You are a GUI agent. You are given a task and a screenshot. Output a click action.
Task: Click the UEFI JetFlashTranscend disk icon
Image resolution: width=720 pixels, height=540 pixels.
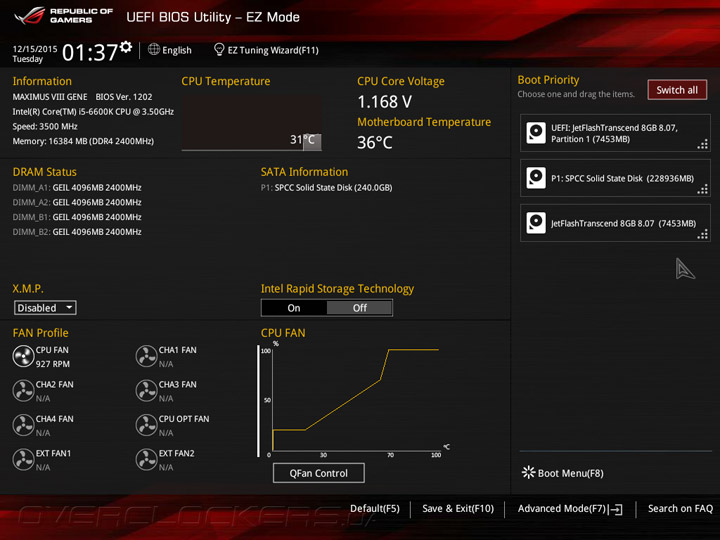536,133
